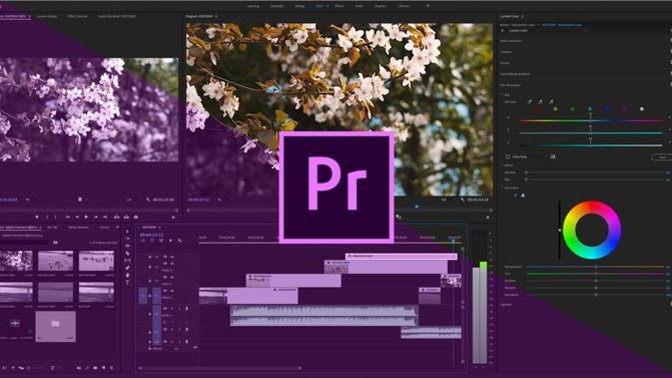Open the Effect Controls panel tab
This screenshot has width=672, height=378.
coord(78,16)
